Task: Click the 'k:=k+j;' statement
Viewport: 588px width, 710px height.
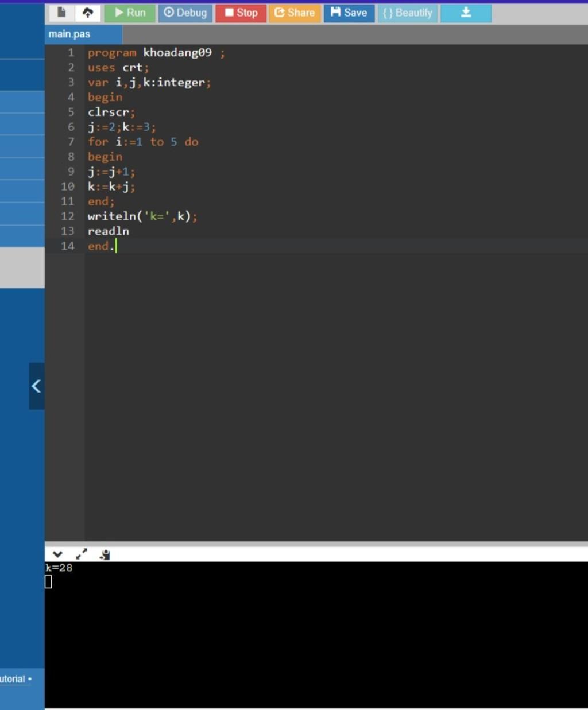Action: (111, 187)
